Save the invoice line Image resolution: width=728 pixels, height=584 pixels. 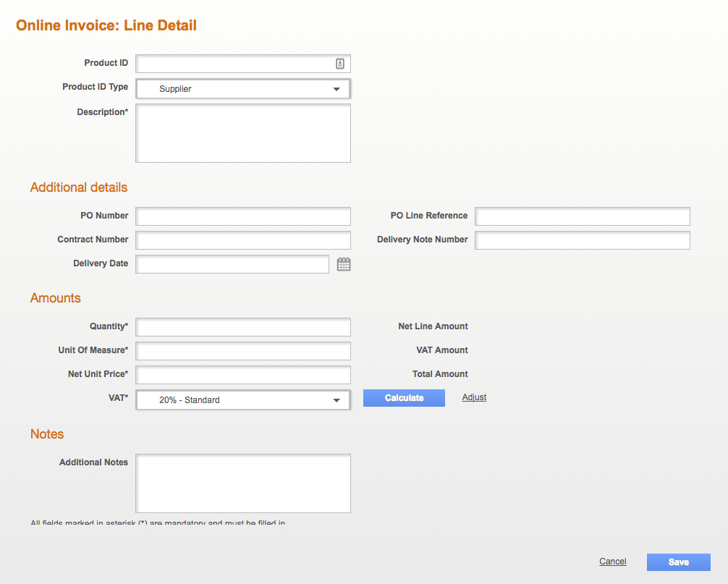pos(678,562)
